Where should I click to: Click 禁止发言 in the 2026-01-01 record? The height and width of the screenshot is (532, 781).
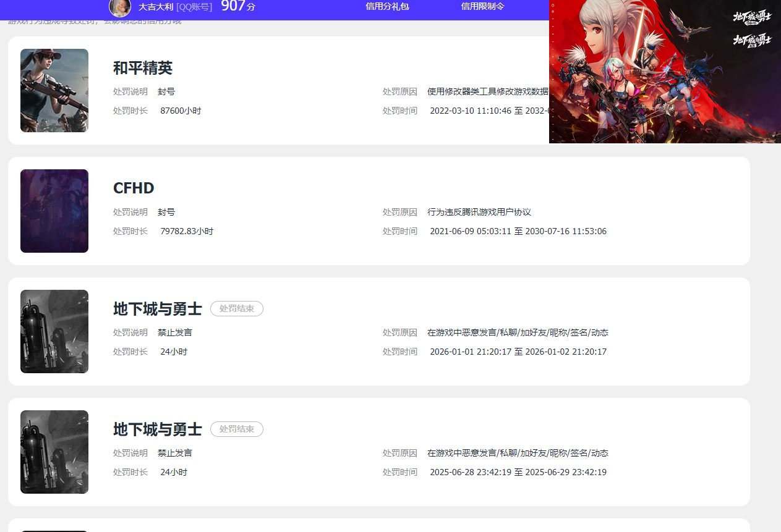pyautogui.click(x=175, y=332)
